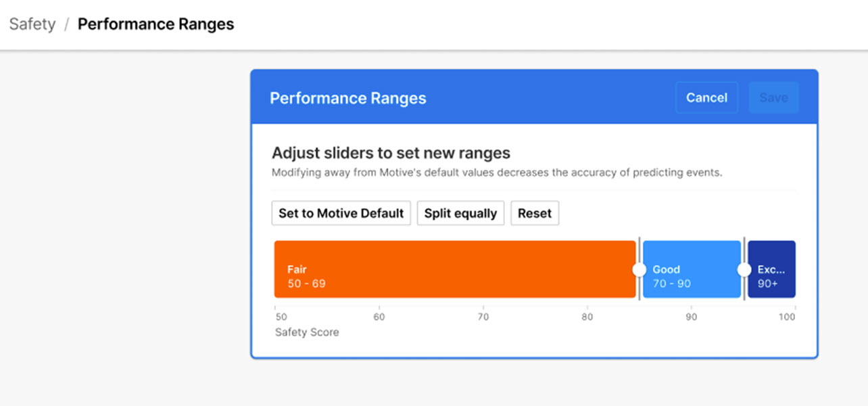Click the Reset button
868x406 pixels.
coord(534,213)
